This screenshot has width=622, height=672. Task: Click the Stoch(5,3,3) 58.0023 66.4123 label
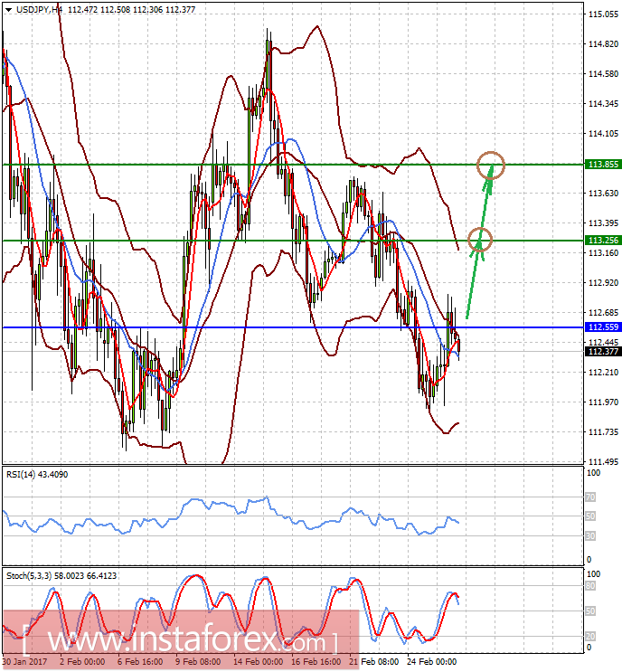tap(61, 576)
